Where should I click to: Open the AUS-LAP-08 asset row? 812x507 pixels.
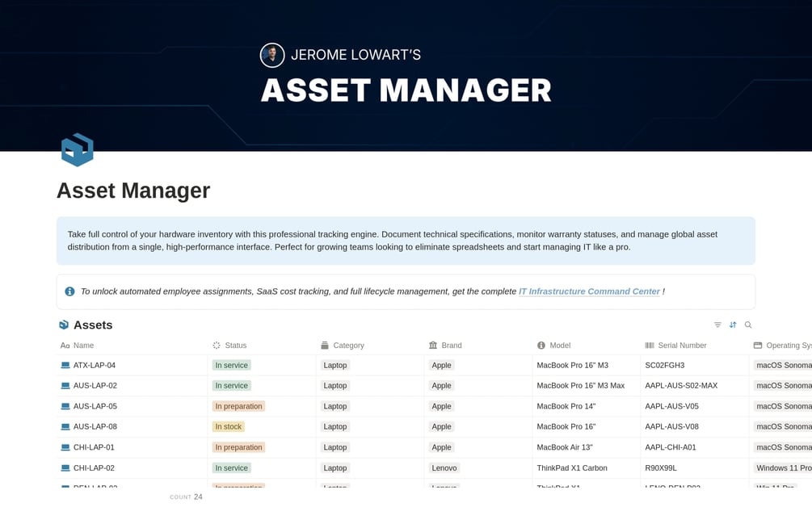[95, 427]
